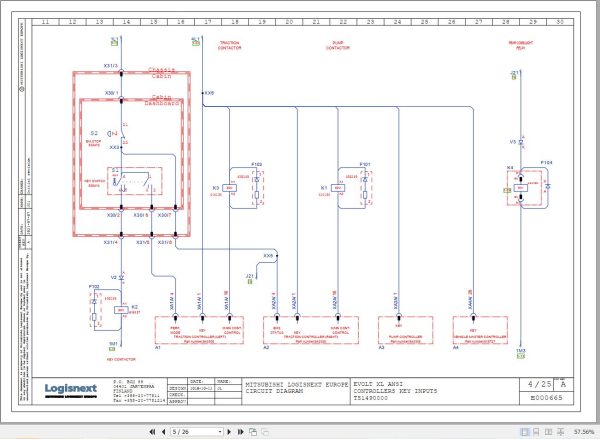The width and height of the screenshot is (600, 439).
Task: Click the F103 component label
Action: [x=256, y=164]
